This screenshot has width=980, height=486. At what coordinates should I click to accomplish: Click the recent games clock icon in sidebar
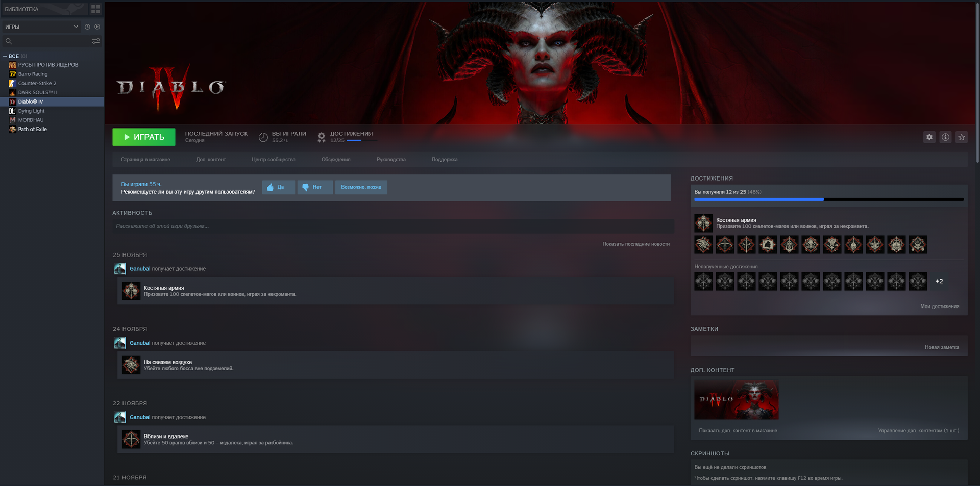tap(87, 27)
